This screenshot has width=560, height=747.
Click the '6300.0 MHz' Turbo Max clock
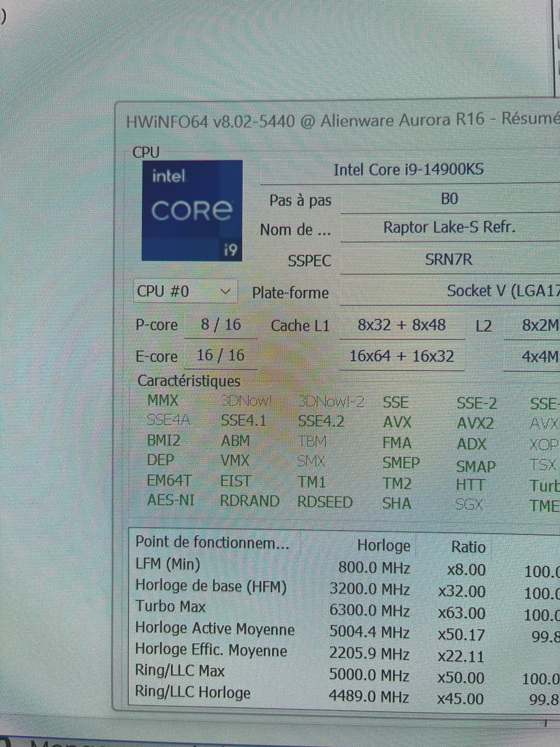pyautogui.click(x=370, y=610)
